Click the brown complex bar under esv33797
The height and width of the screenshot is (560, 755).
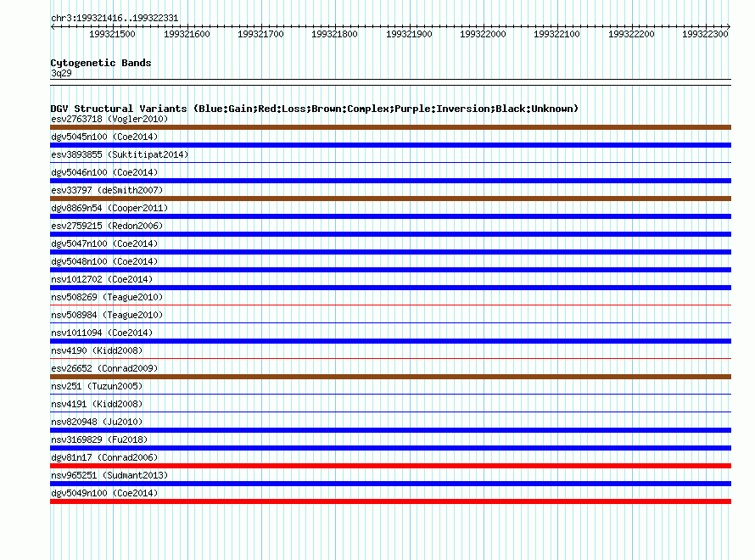tap(390, 199)
